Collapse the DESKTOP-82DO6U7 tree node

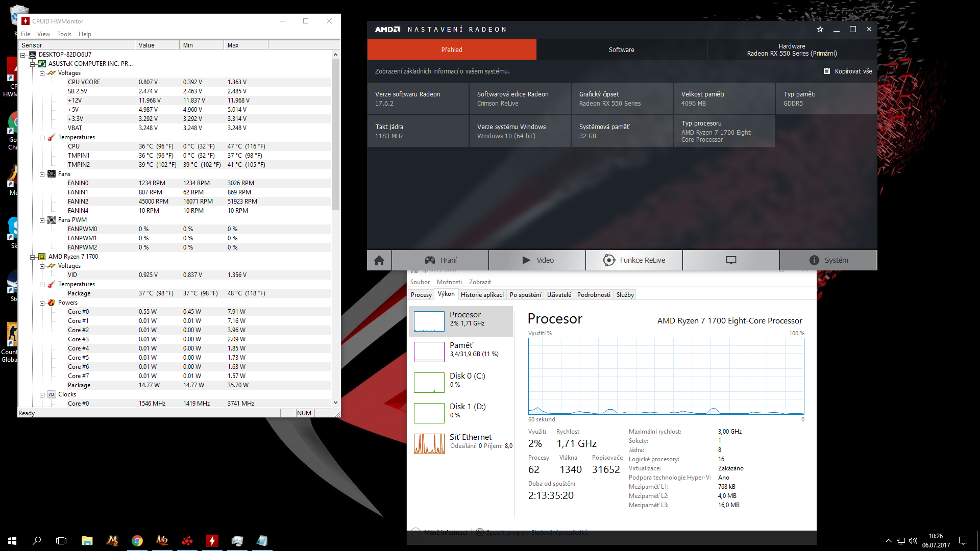pos(23,55)
